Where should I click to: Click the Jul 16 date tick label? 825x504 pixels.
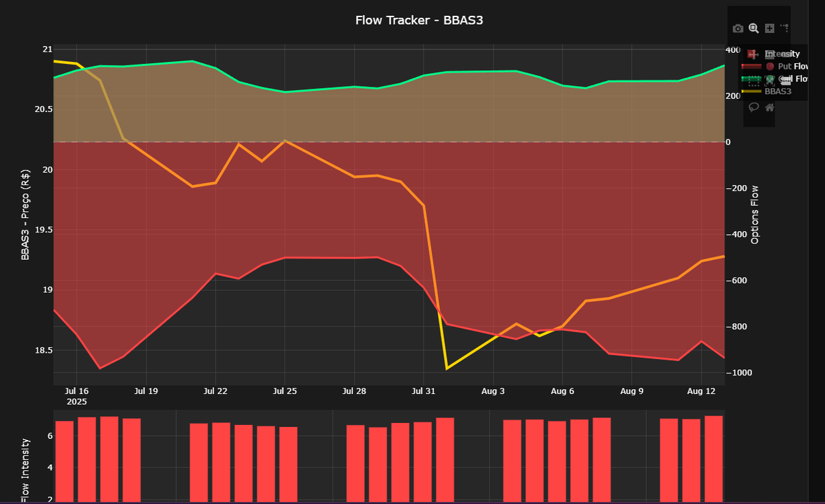(x=77, y=391)
